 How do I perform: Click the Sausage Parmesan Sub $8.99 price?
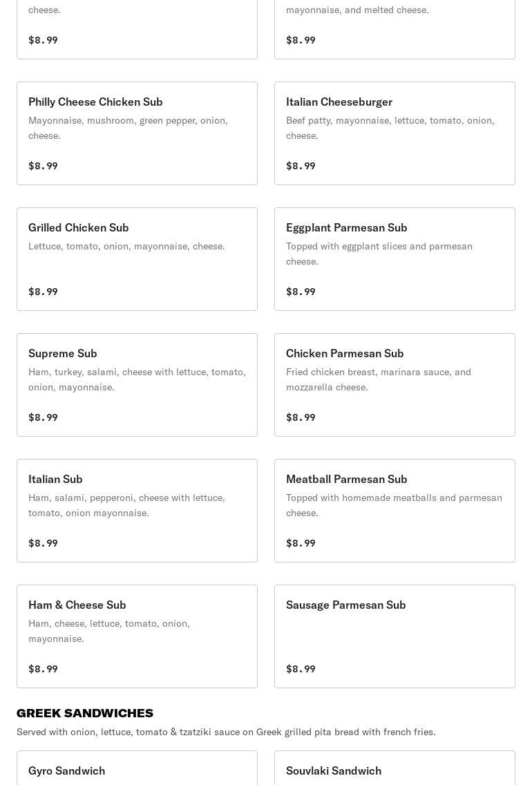point(301,669)
